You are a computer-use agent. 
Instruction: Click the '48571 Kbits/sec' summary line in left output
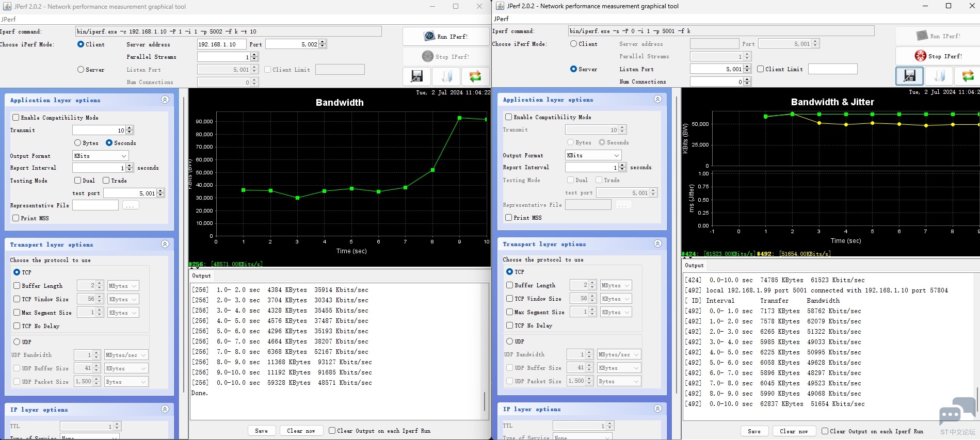[x=282, y=383]
